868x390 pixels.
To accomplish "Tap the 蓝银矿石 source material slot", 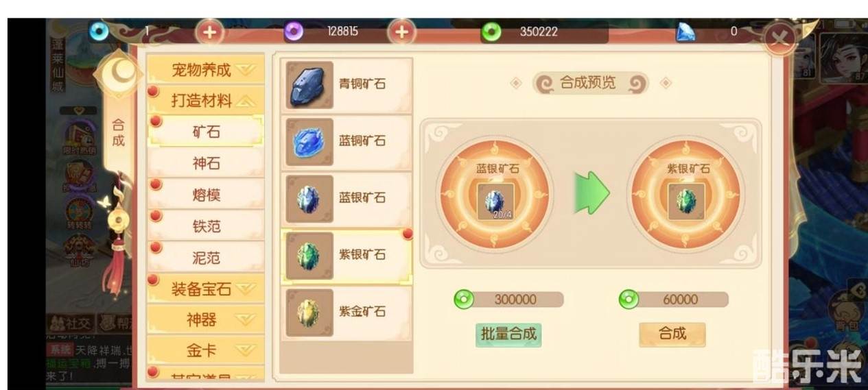I will pyautogui.click(x=495, y=202).
